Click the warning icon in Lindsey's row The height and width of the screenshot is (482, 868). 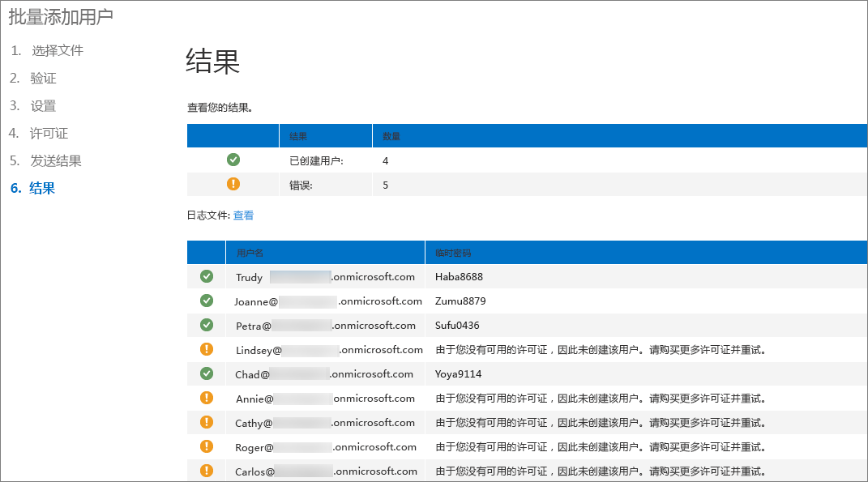coord(207,349)
